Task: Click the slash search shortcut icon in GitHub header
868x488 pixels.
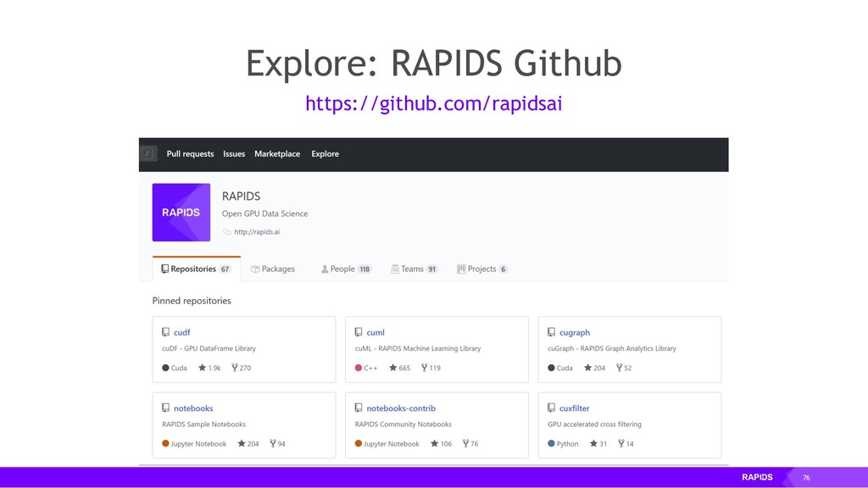Action: click(147, 153)
